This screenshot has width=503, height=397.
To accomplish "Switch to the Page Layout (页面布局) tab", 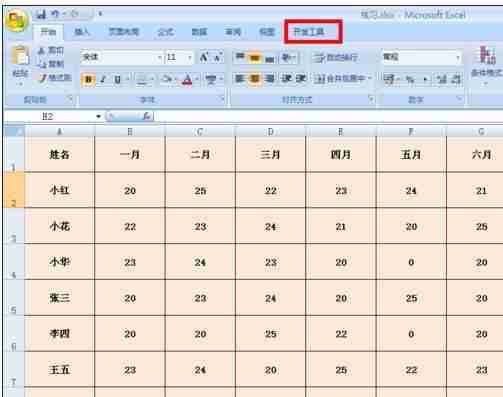I will (x=123, y=32).
